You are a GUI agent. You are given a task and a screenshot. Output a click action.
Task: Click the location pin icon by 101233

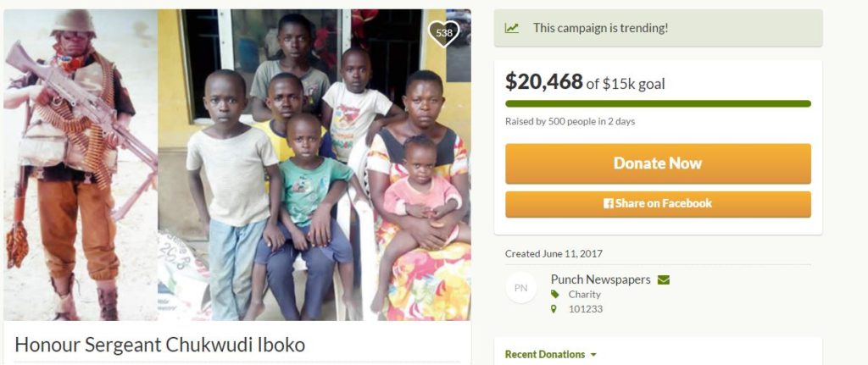coord(554,309)
